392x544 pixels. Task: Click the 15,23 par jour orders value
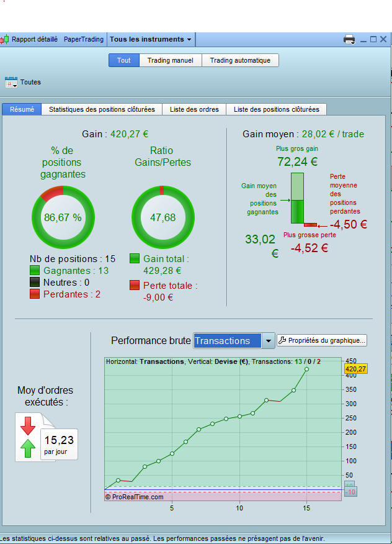[x=59, y=445]
